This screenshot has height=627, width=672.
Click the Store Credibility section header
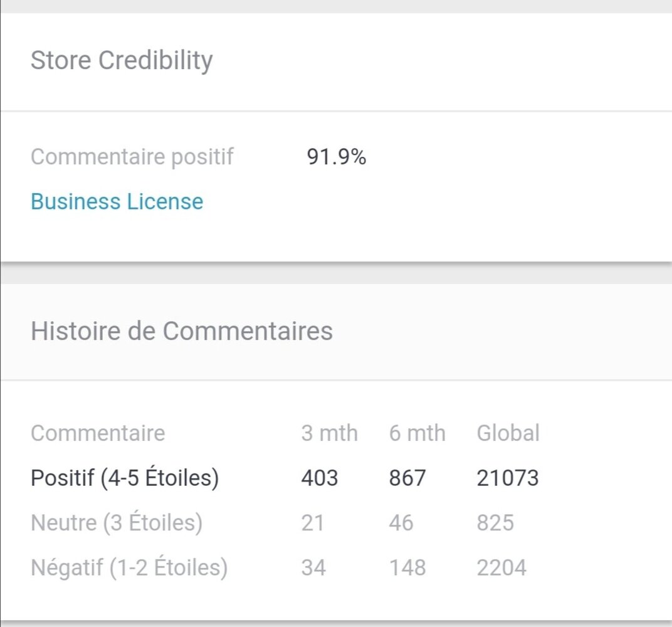point(122,60)
